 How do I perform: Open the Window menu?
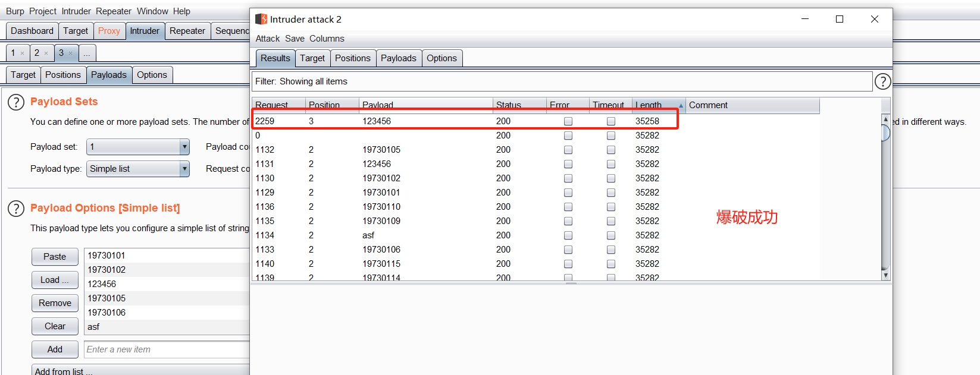click(152, 11)
